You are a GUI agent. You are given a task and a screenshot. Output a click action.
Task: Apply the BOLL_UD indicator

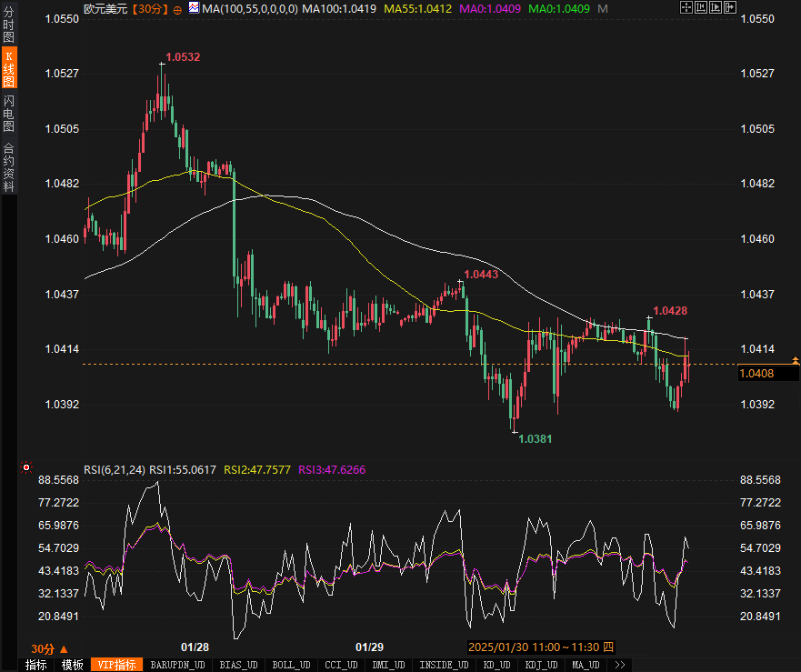click(291, 665)
